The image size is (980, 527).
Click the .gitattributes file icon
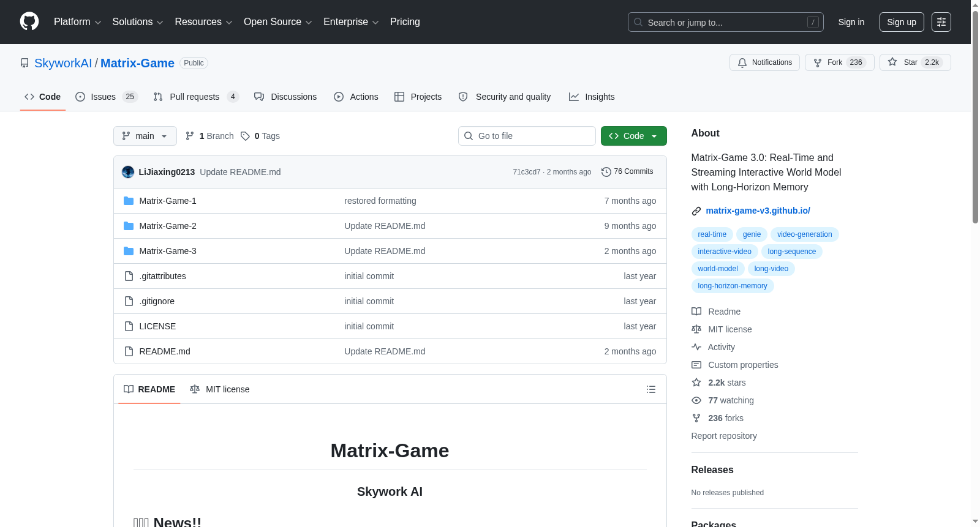click(129, 276)
